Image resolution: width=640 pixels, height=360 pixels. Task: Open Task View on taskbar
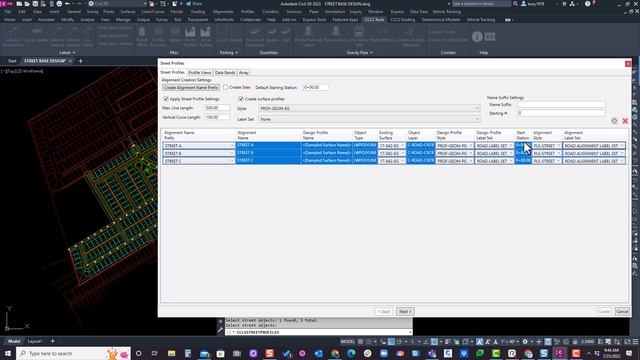coord(155,353)
